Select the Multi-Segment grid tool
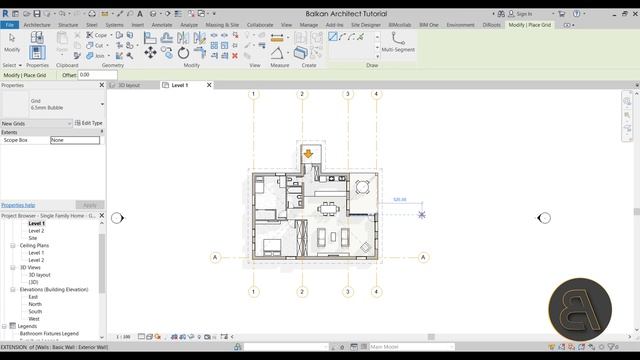640x360 pixels. [398, 42]
